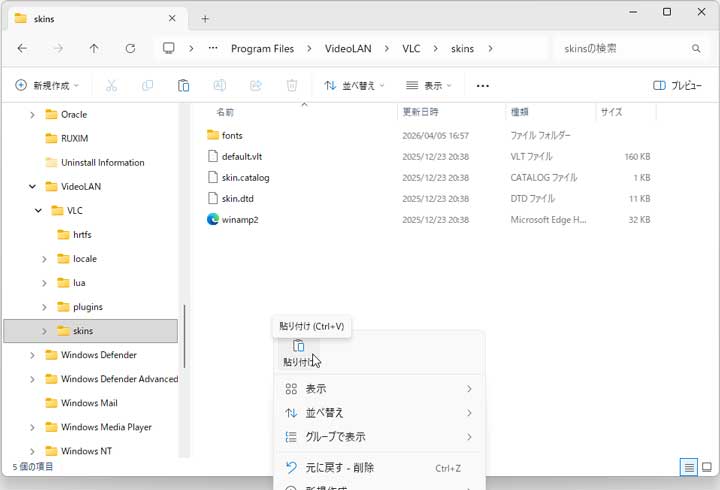Image resolution: width=720 pixels, height=490 pixels.
Task: Toggle the Preview pane button
Action: click(677, 85)
